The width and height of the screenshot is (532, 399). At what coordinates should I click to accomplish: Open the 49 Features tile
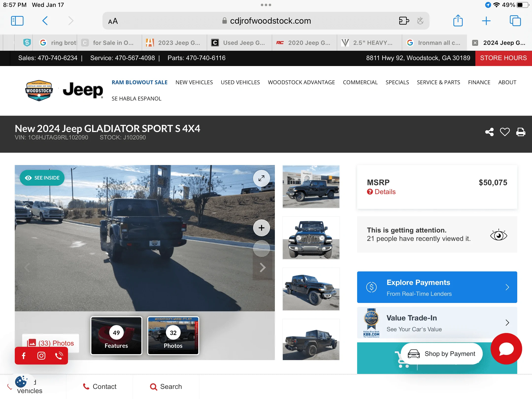pos(116,336)
